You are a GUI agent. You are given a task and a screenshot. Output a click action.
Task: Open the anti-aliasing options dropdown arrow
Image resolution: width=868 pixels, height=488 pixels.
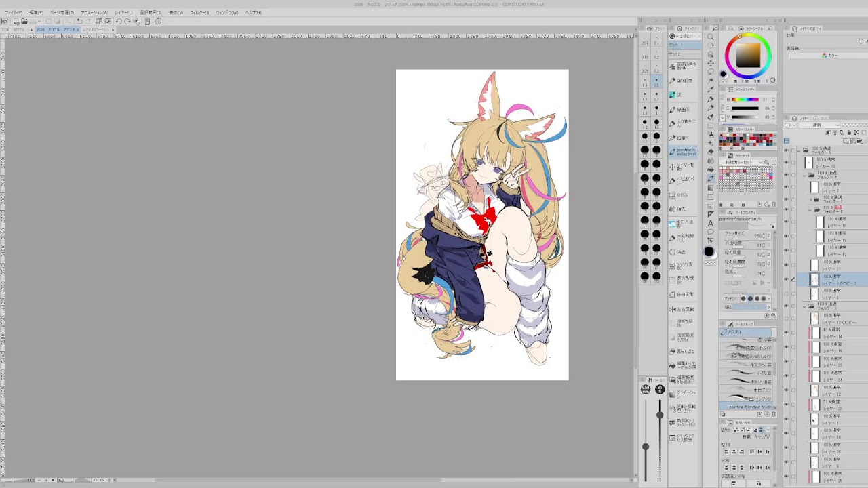[770, 298]
